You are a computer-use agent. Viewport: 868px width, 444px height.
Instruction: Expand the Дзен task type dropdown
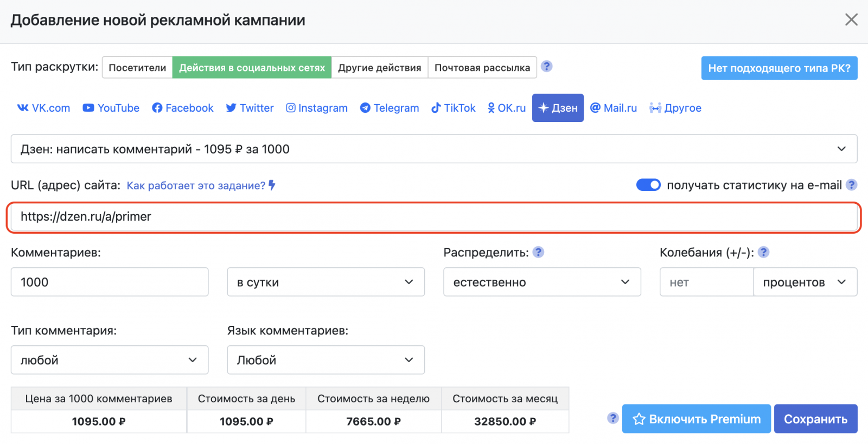click(x=434, y=149)
